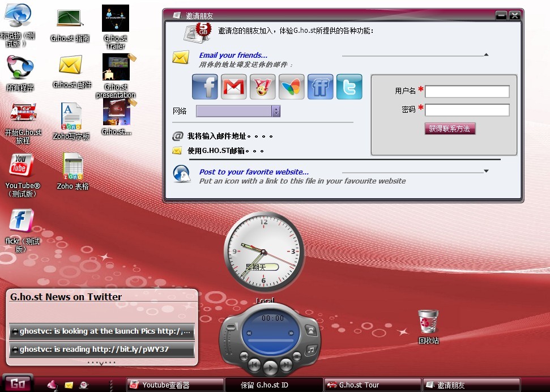Open Zoho 表格 spreadsheet icon
Viewport: 550px width, 392px height.
click(x=73, y=167)
